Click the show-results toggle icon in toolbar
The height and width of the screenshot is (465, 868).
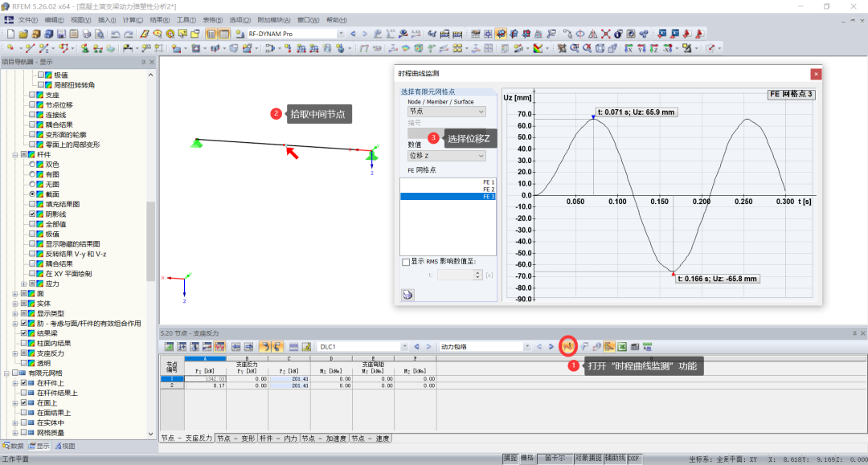point(403,34)
